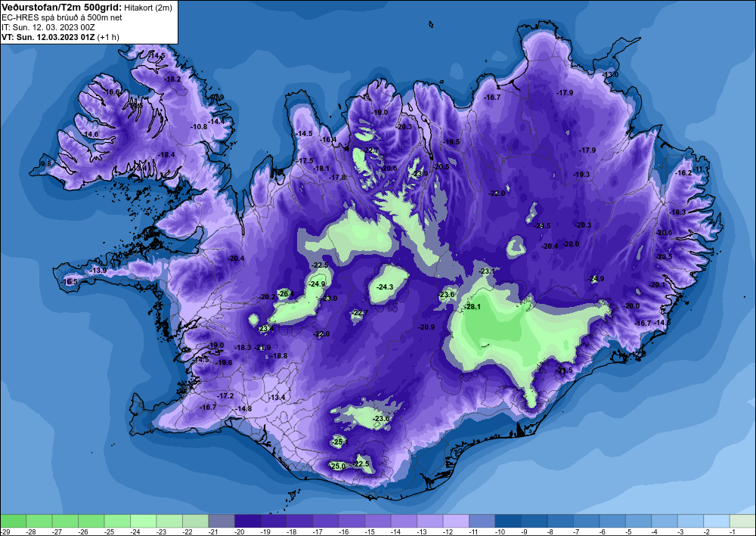Click the -16.2 temperature label
Viewport: 756px width, 536px height.
point(683,173)
